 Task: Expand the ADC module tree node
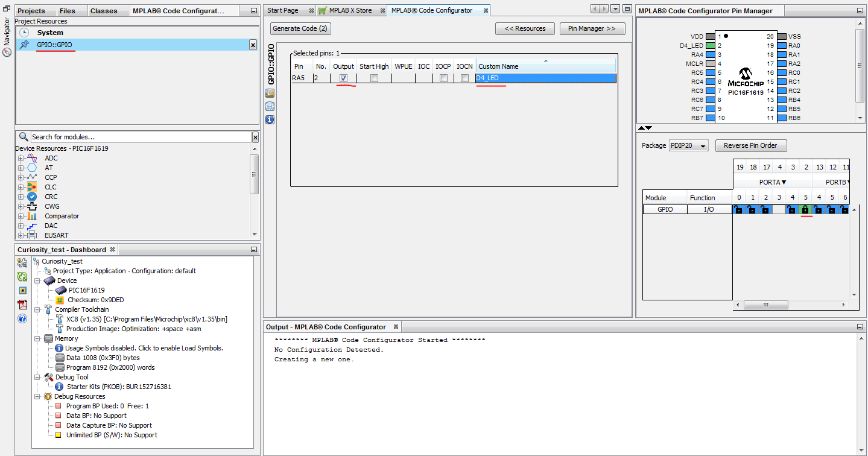click(21, 158)
